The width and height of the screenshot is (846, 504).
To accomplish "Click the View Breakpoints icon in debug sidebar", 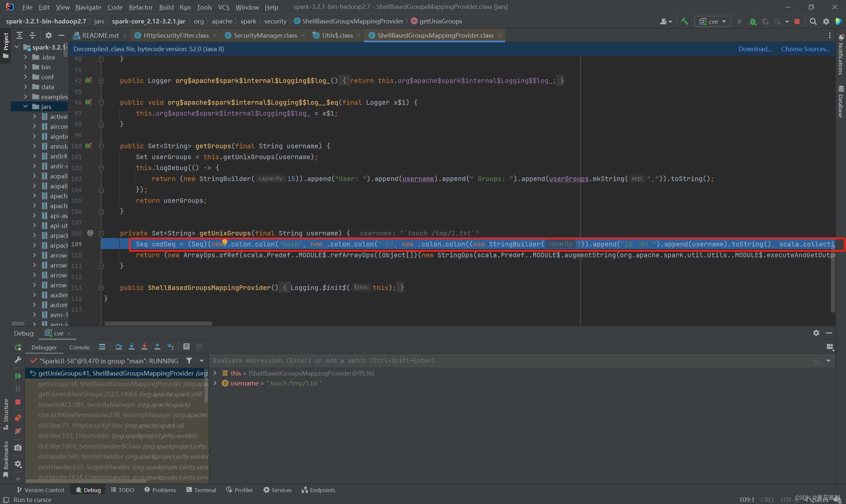I will [x=18, y=418].
